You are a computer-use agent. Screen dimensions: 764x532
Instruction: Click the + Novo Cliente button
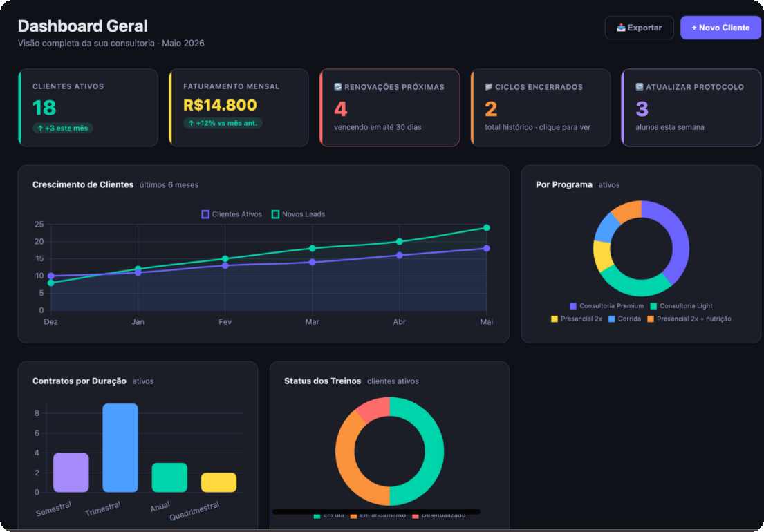pos(720,28)
